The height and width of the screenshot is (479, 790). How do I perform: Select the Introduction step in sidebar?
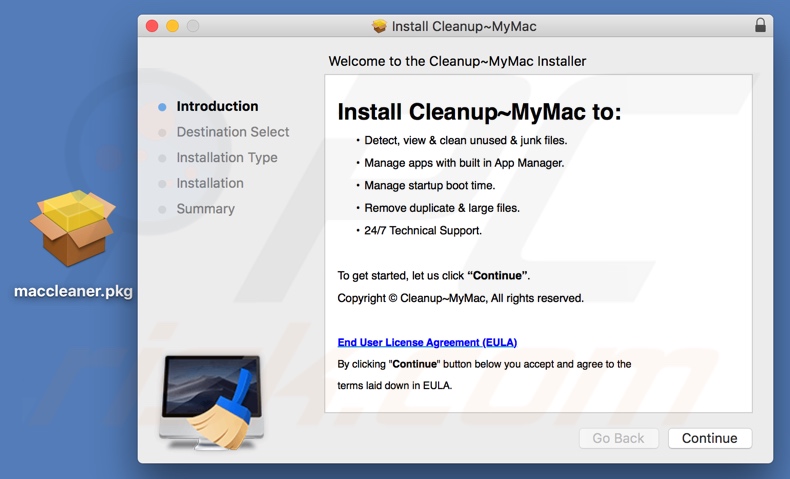pyautogui.click(x=217, y=106)
